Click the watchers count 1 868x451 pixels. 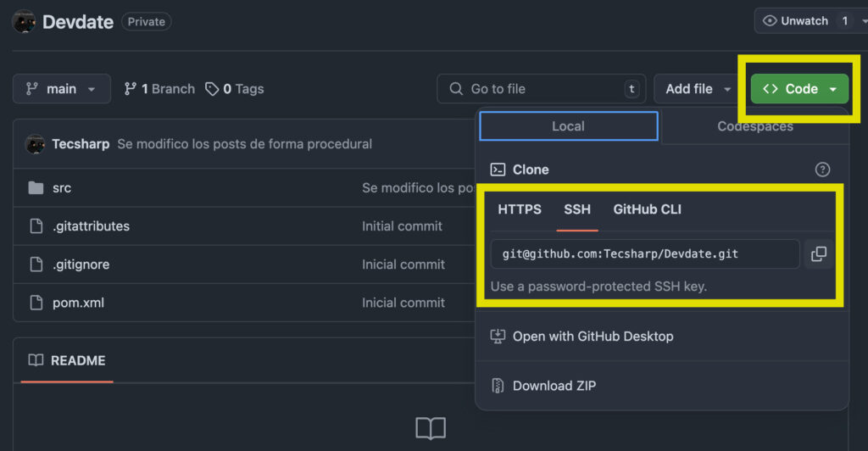(845, 21)
